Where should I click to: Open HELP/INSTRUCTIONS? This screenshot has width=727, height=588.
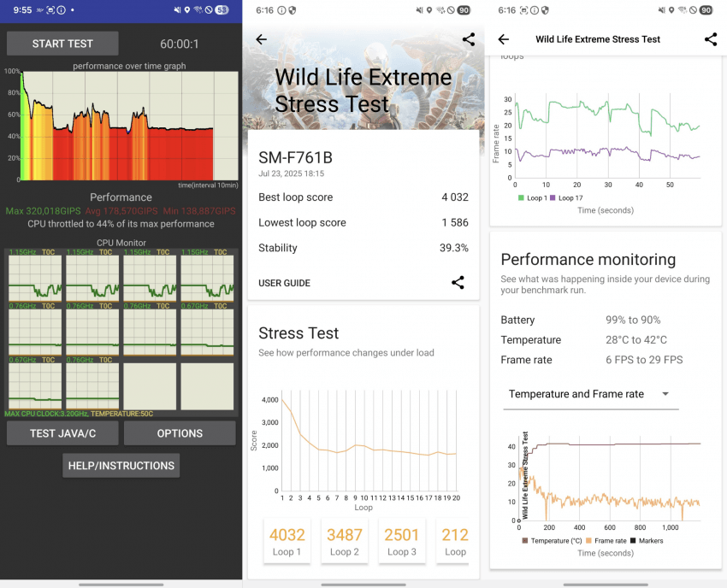(121, 466)
